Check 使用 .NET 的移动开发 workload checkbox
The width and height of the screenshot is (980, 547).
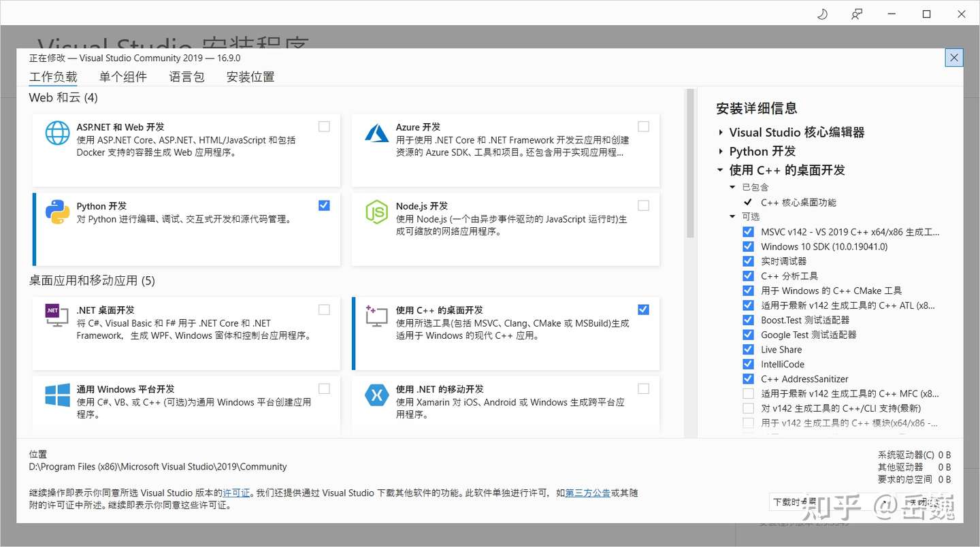click(643, 388)
